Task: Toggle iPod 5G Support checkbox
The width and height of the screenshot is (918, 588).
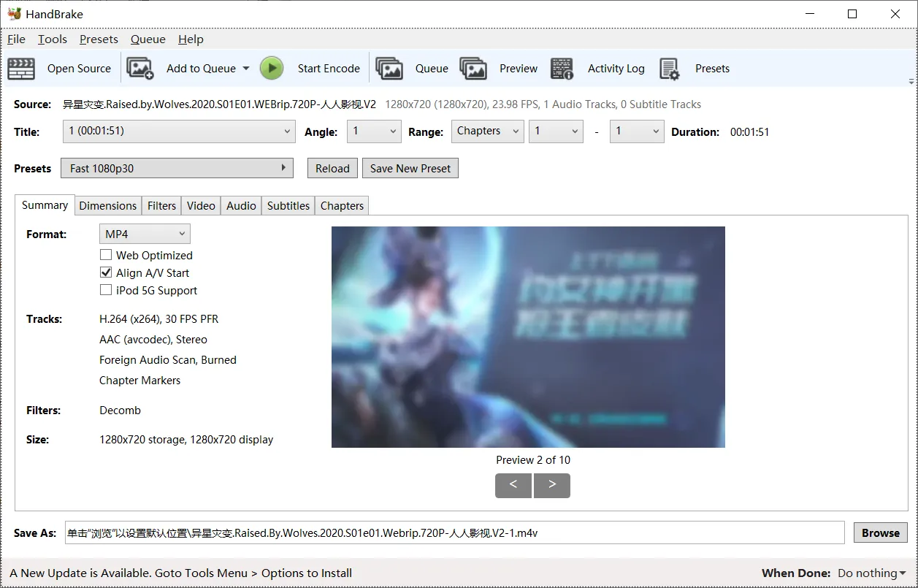Action: 105,290
